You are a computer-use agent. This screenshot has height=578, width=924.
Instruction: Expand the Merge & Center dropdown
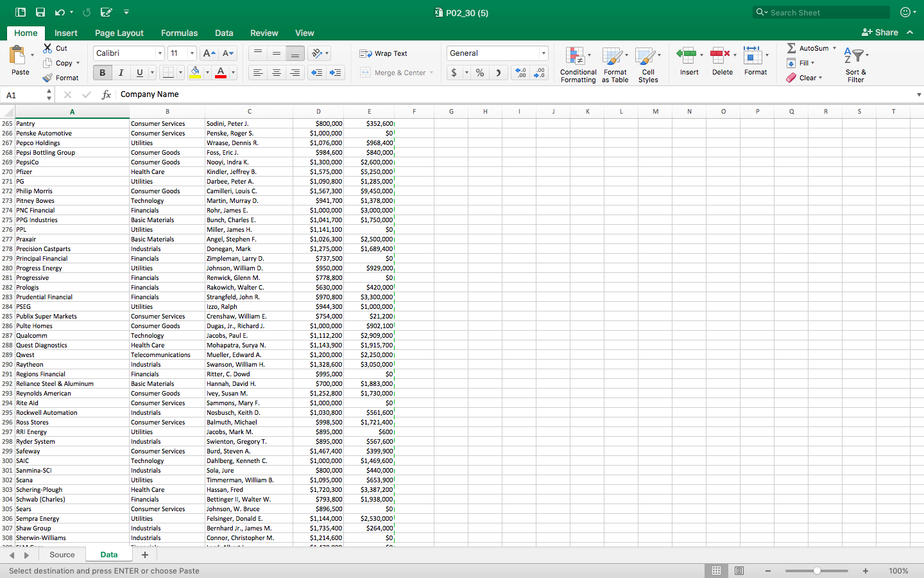click(431, 73)
